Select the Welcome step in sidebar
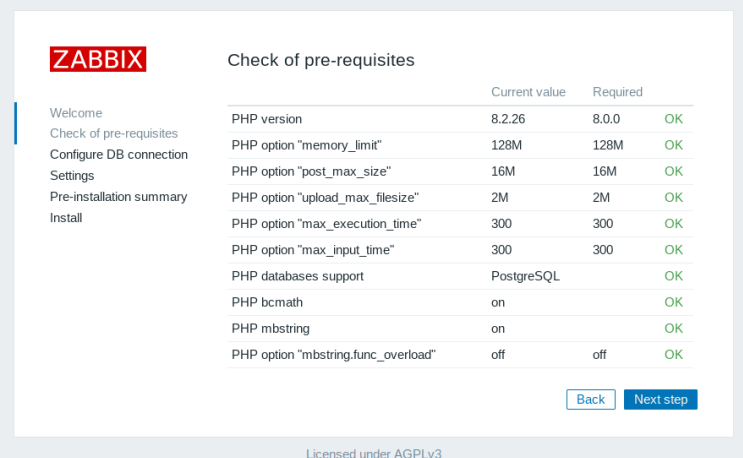Screen dimensions: 743x458 [76, 113]
